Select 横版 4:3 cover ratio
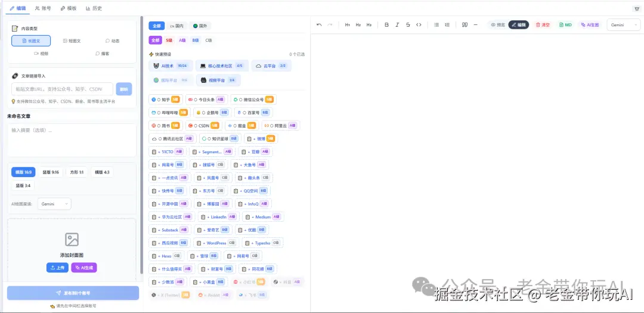The height and width of the screenshot is (313, 644). 103,172
